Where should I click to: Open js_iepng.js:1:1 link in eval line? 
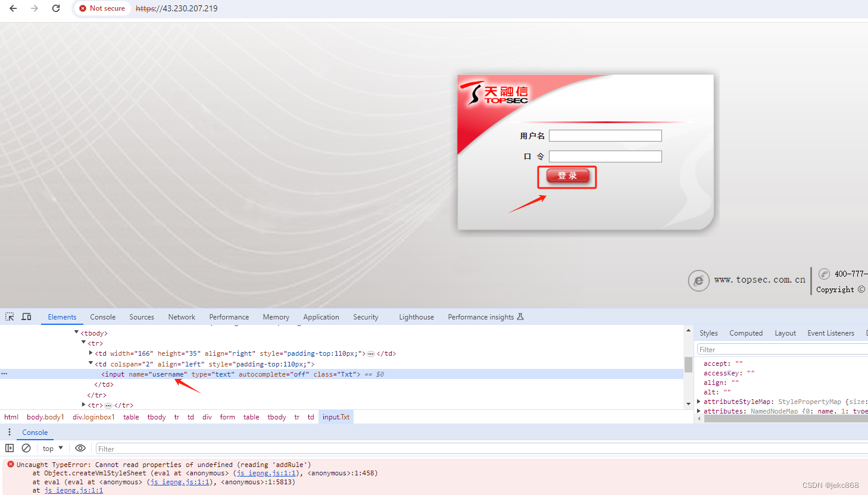(x=180, y=483)
